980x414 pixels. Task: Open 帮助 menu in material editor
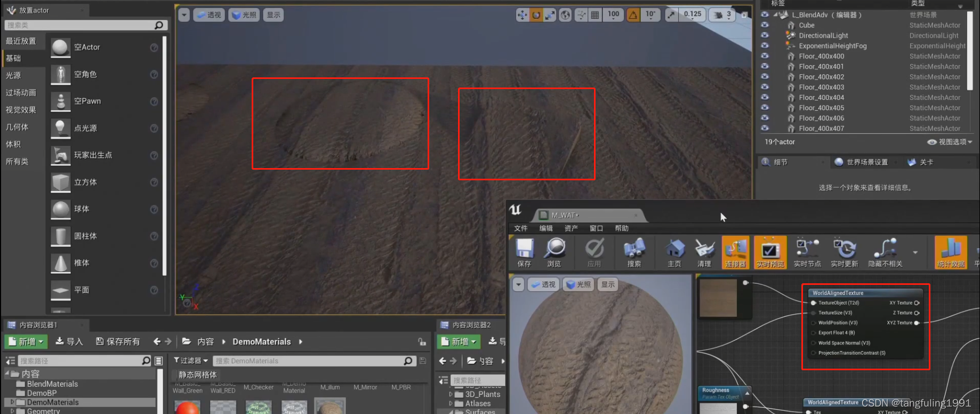pos(622,228)
